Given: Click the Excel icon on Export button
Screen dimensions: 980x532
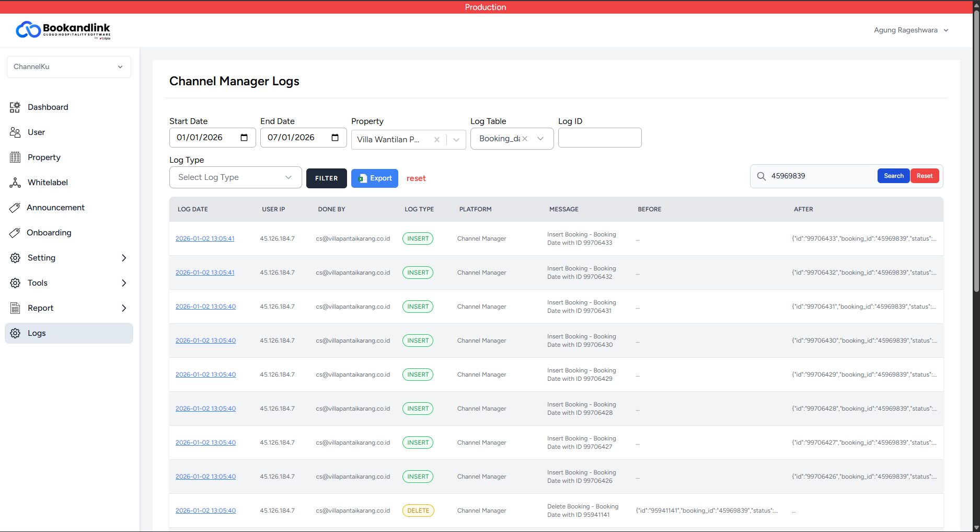Looking at the screenshot, I should (363, 178).
